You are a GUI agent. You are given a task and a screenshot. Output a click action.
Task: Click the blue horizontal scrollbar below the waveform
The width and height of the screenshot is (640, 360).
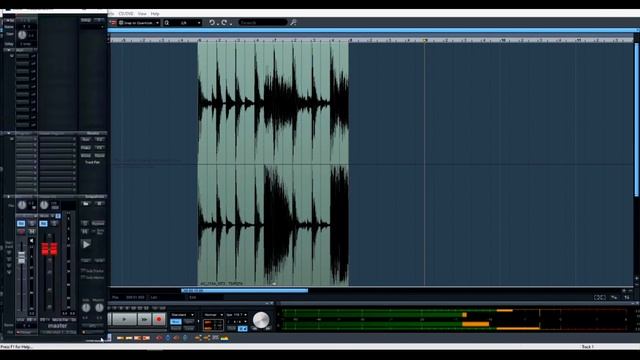coord(244,291)
